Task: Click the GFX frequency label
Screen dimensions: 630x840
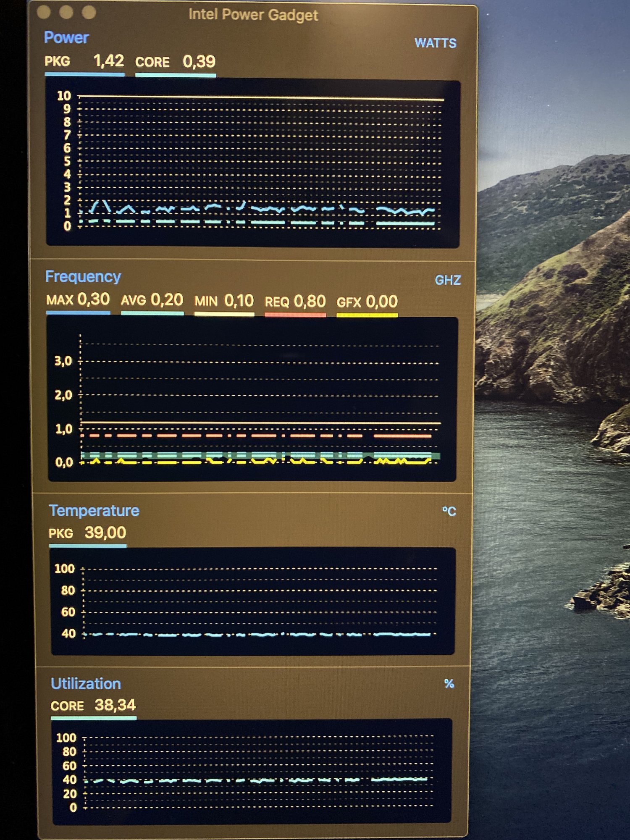Action: click(349, 302)
